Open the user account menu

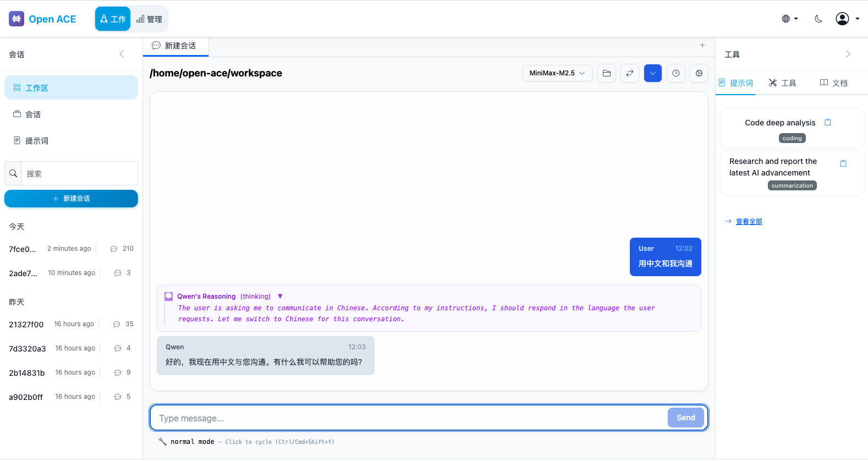pos(847,19)
